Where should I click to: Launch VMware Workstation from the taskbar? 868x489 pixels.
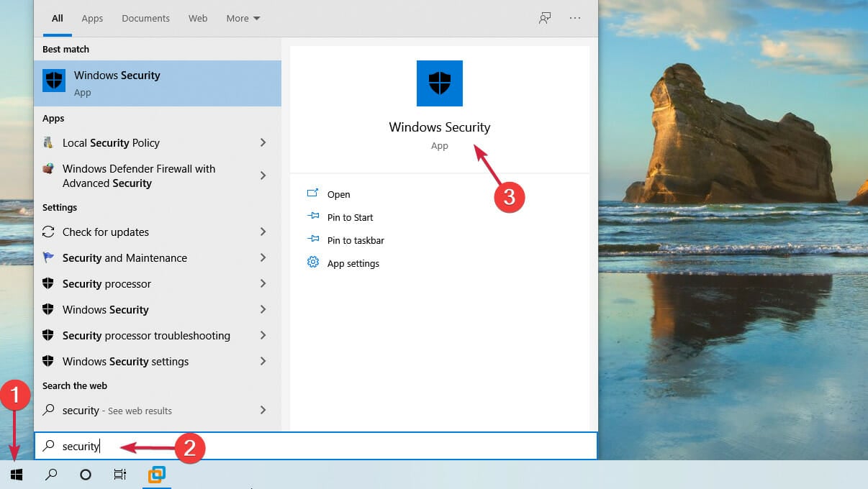click(156, 475)
